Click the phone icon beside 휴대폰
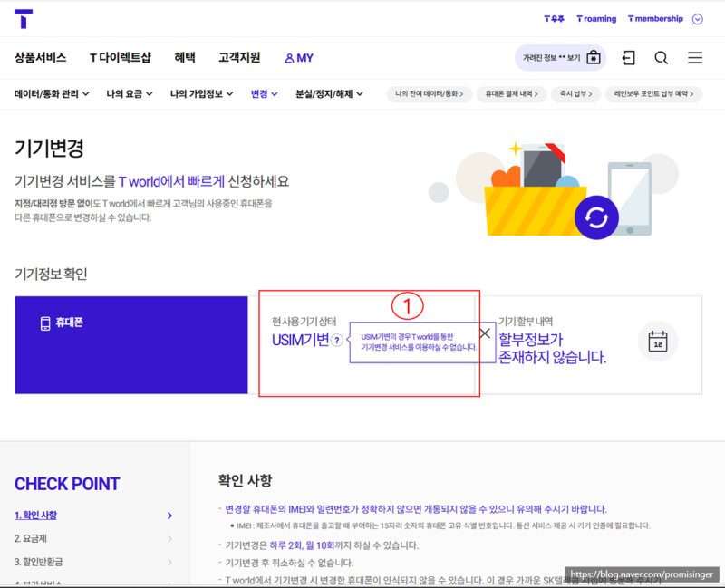725x588 pixels. coord(45,323)
